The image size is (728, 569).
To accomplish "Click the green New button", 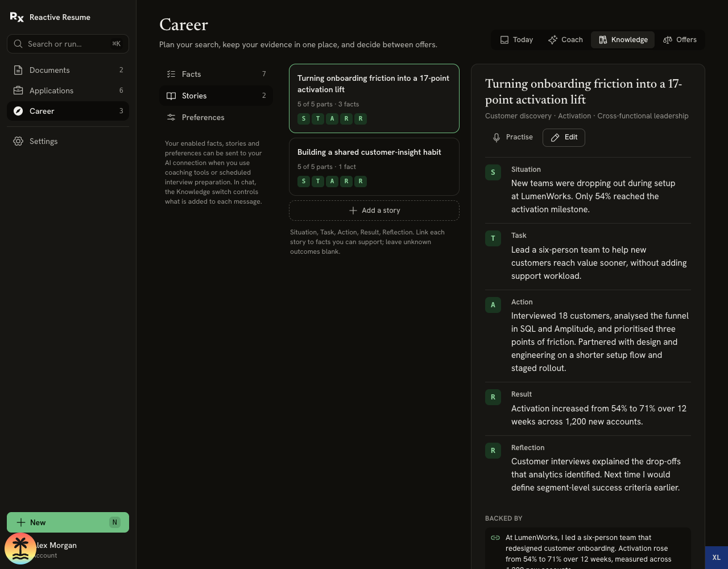I will (x=68, y=522).
